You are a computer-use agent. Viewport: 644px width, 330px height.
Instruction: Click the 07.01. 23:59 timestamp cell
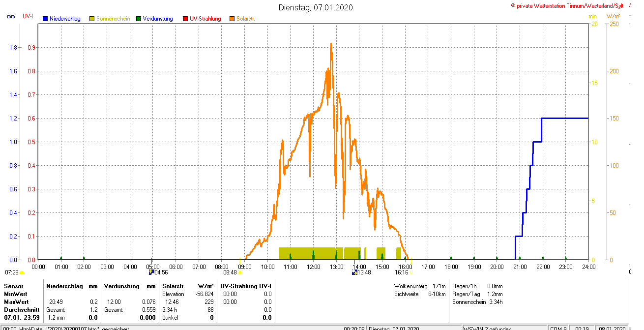pos(22,318)
